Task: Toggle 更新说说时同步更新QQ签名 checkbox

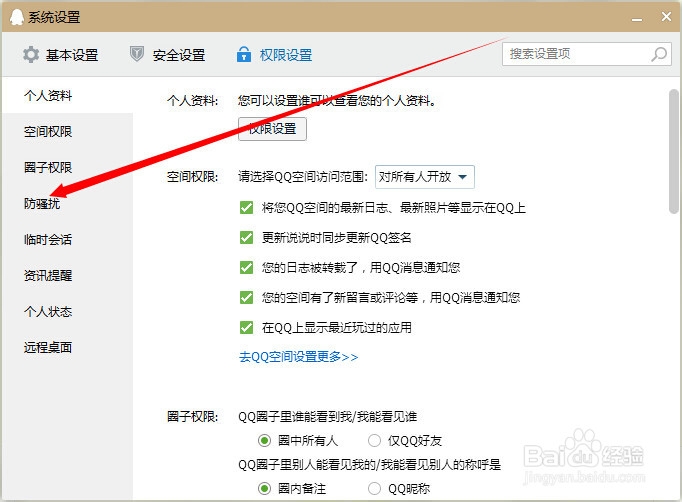Action: coord(246,238)
